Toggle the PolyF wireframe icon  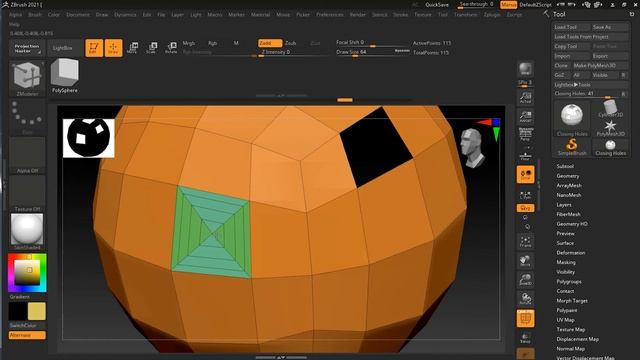pos(525,318)
